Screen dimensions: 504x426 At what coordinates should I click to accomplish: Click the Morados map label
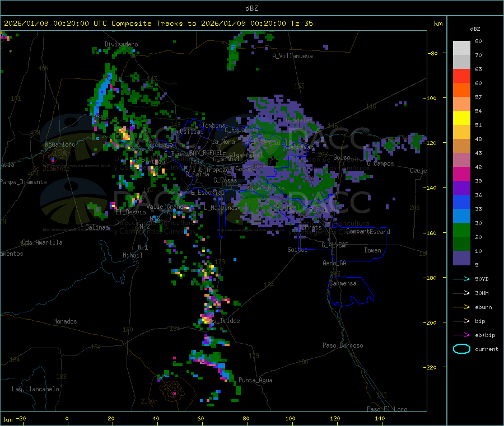point(65,321)
